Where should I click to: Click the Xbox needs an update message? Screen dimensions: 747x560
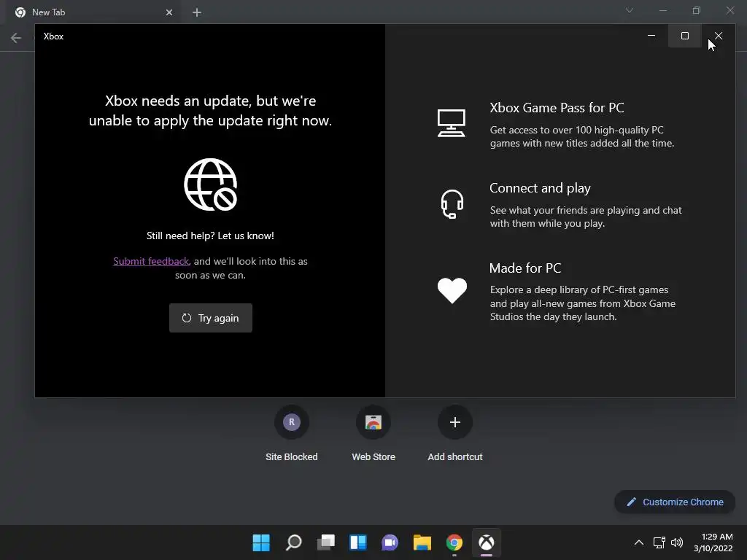[211, 111]
